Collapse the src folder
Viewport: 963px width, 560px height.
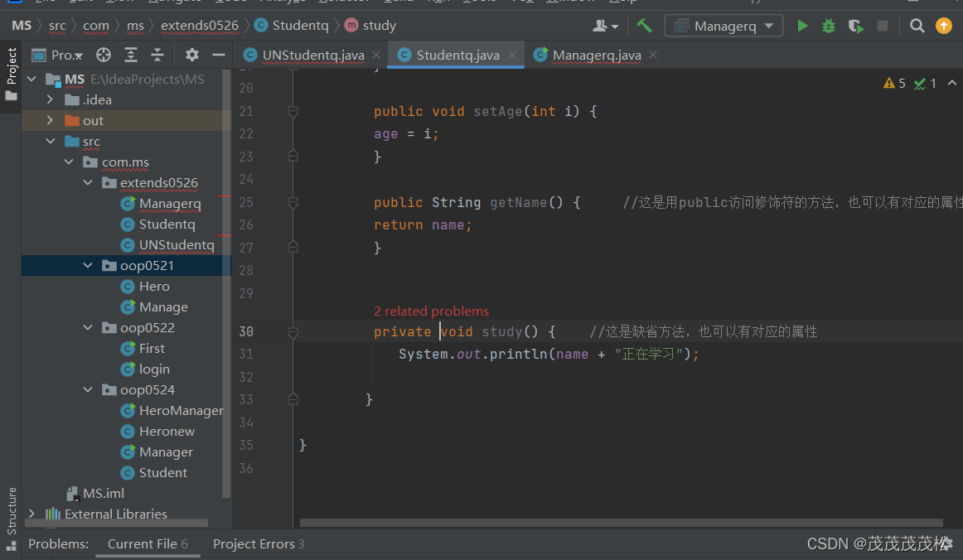tap(51, 141)
